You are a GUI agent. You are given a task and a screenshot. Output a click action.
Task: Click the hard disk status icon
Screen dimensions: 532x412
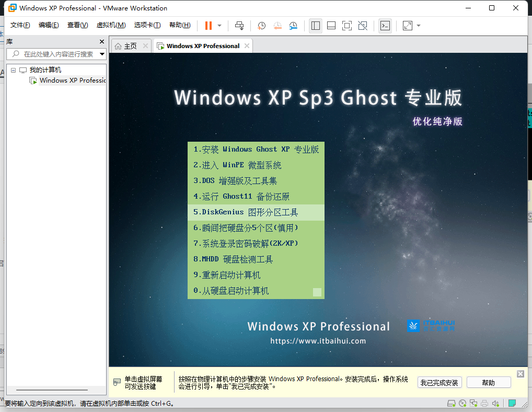click(451, 403)
